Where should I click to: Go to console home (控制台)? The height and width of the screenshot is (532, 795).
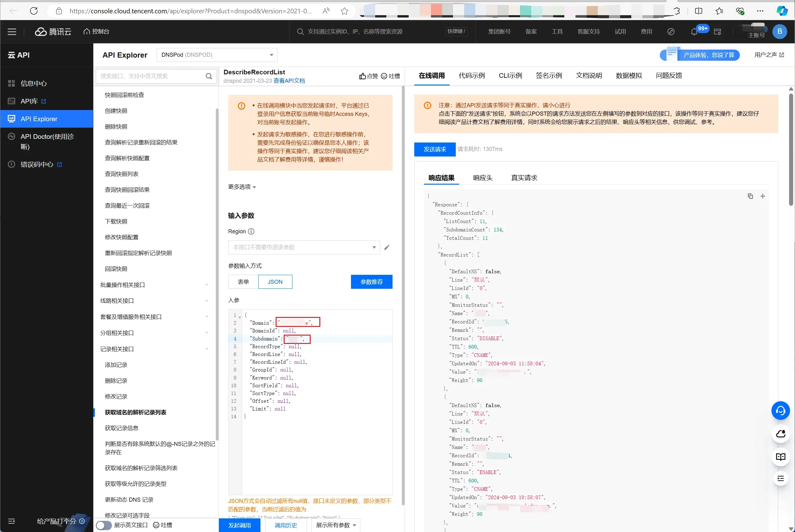(x=96, y=32)
